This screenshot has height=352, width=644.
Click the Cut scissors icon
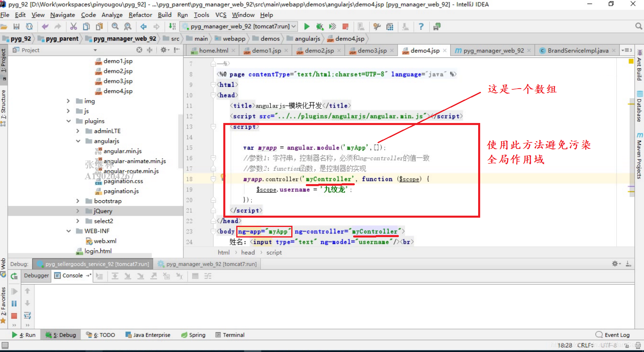coord(73,27)
